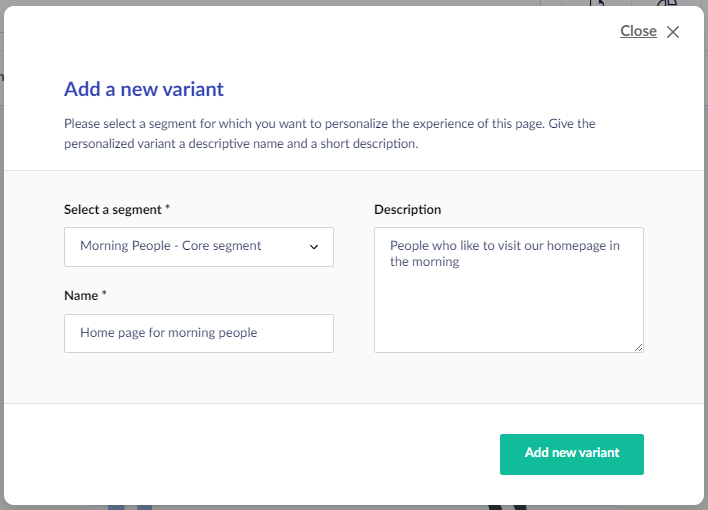This screenshot has height=510, width=708.
Task: Click the underlined Close link
Action: click(x=638, y=31)
